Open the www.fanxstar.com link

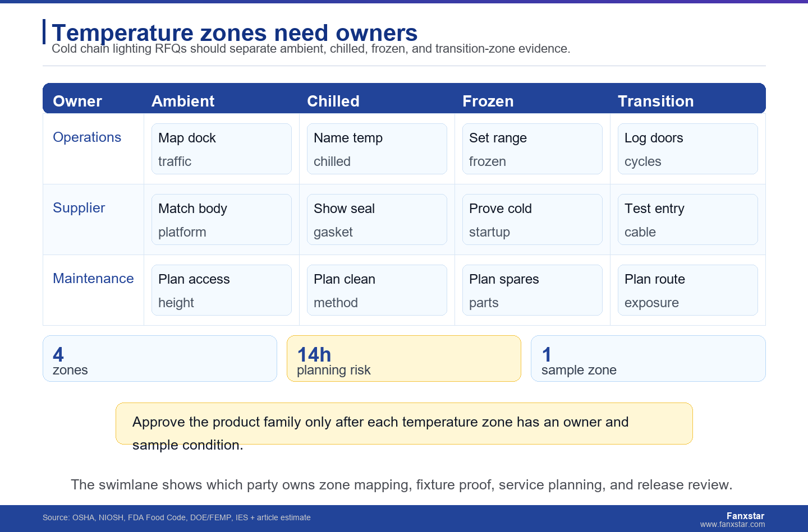pyautogui.click(x=732, y=525)
